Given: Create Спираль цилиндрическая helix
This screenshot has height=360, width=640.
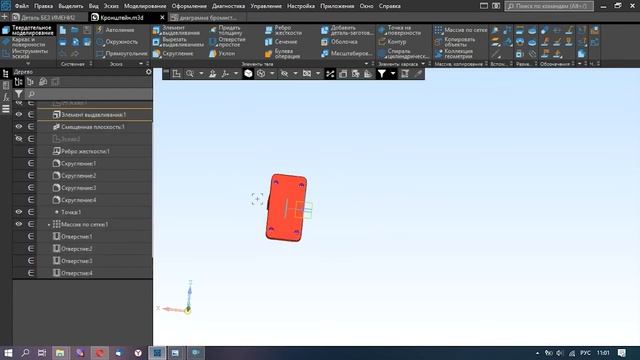Looking at the screenshot, I should (x=403, y=53).
